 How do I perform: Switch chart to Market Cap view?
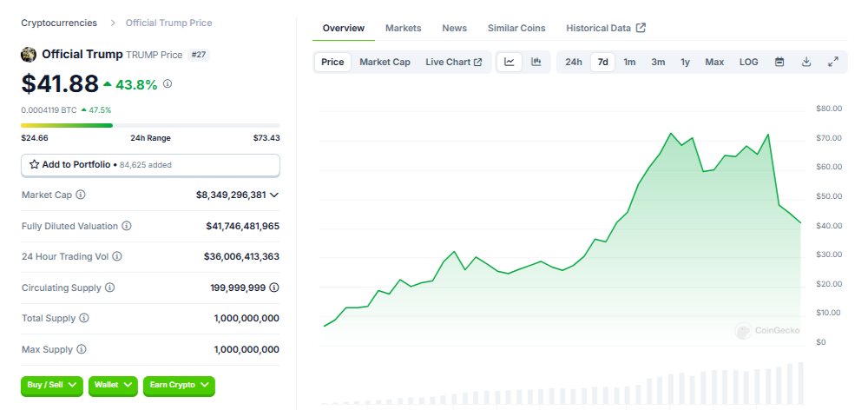(x=385, y=62)
